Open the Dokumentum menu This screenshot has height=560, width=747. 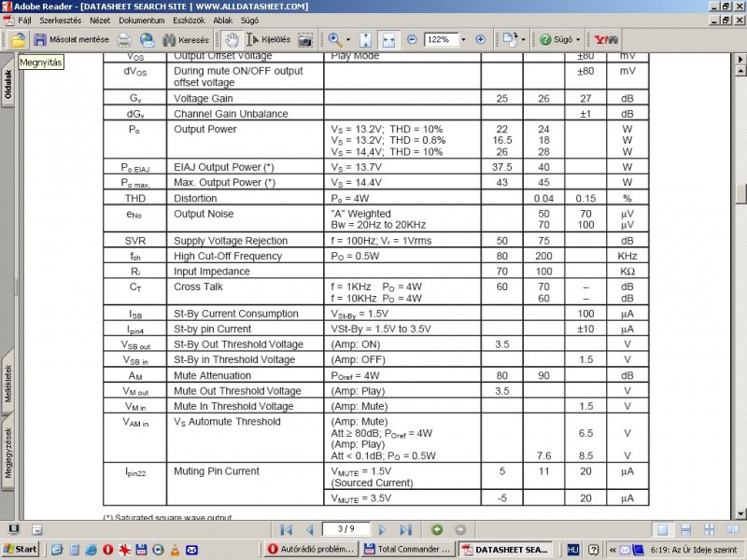(142, 21)
